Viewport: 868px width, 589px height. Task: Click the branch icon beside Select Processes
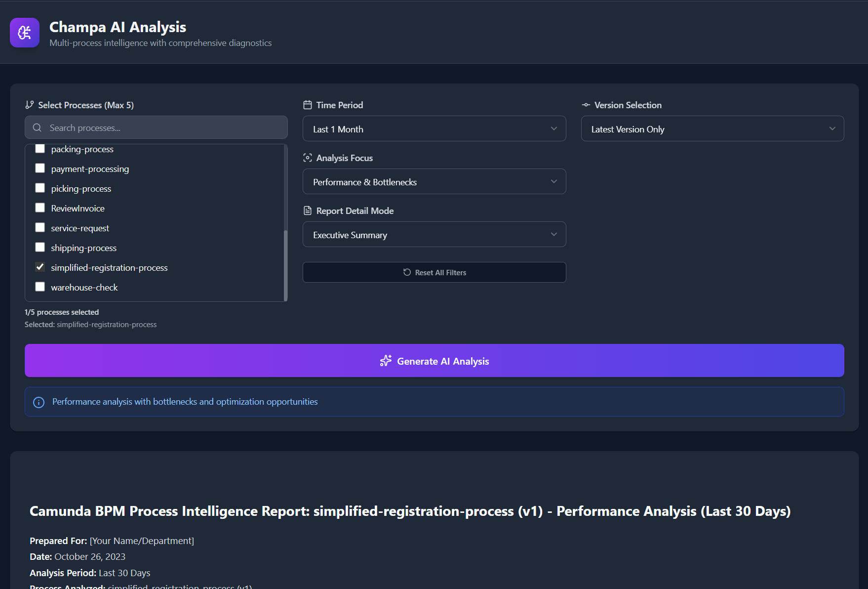click(29, 104)
